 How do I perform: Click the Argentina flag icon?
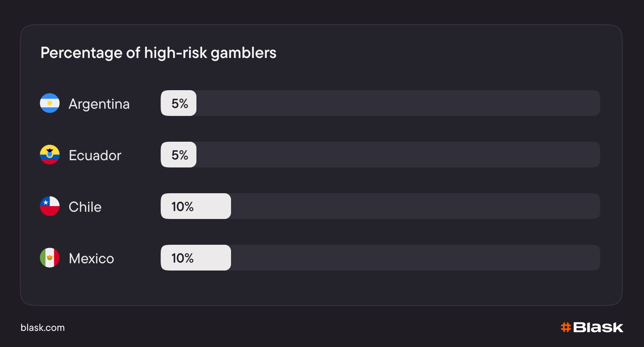point(50,103)
